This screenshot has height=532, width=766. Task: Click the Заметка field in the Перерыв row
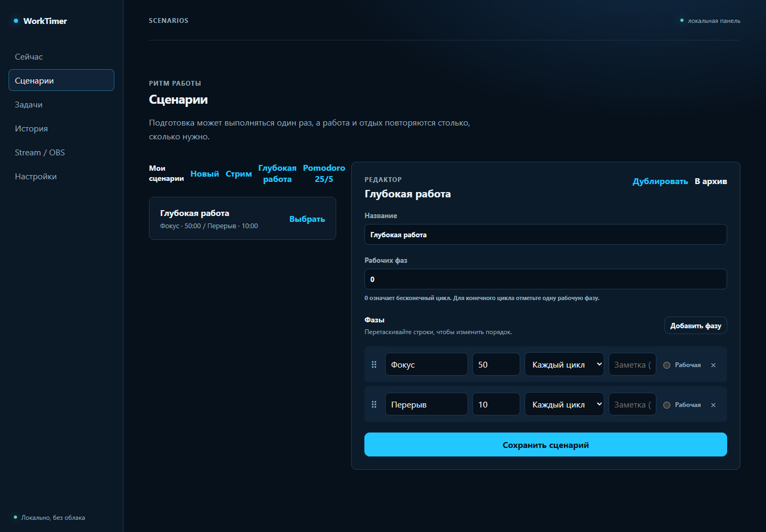pos(632,404)
